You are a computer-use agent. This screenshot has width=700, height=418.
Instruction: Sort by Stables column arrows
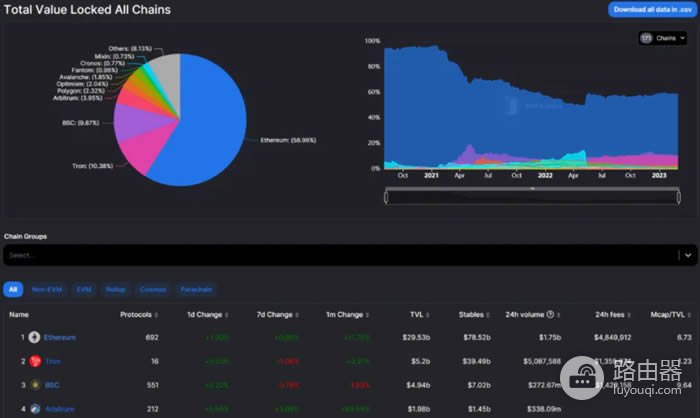[x=488, y=315]
